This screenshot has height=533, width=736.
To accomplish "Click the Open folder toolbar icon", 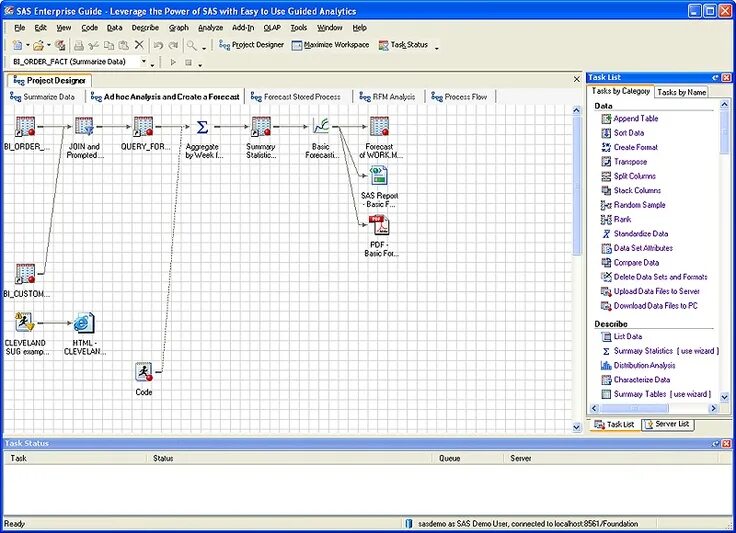I will [x=38, y=45].
